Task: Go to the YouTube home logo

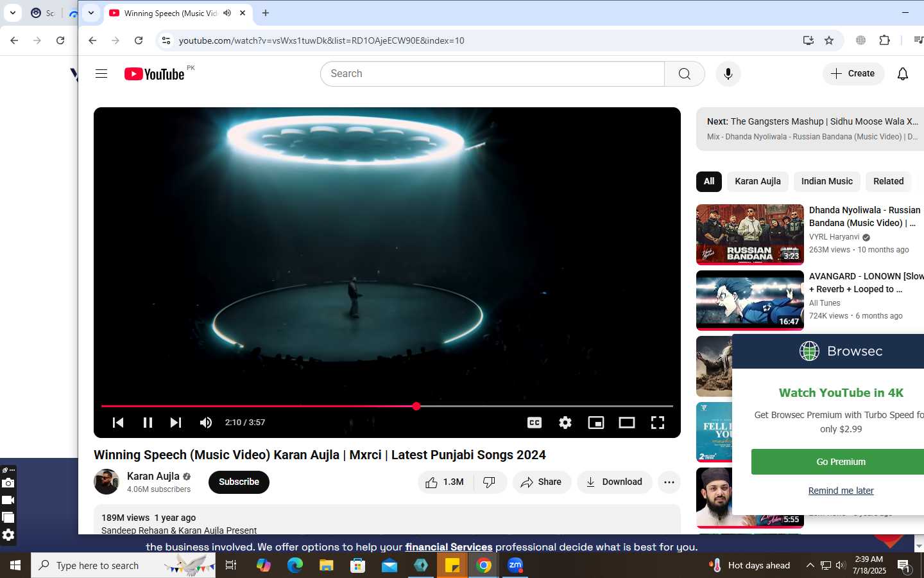Action: point(155,74)
